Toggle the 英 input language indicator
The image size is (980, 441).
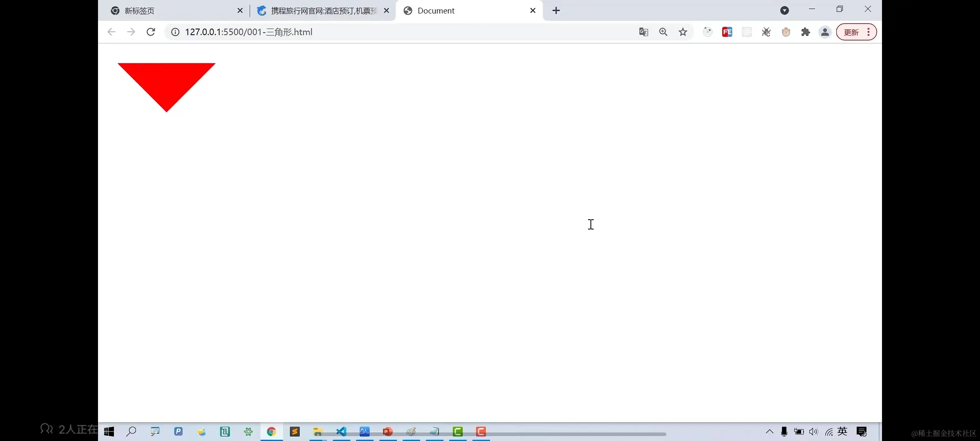(842, 432)
